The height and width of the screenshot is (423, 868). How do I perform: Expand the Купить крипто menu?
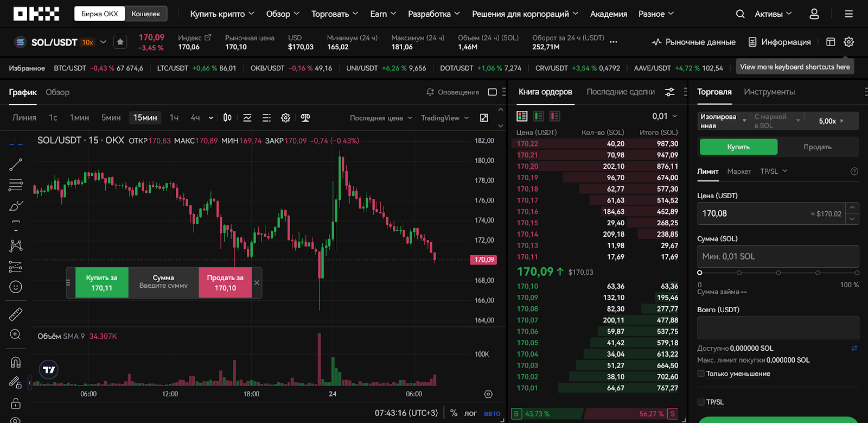(222, 14)
